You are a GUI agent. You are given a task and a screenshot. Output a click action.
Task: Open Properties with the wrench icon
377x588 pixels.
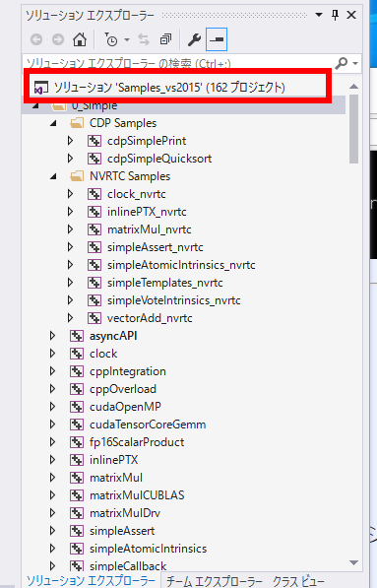point(194,39)
